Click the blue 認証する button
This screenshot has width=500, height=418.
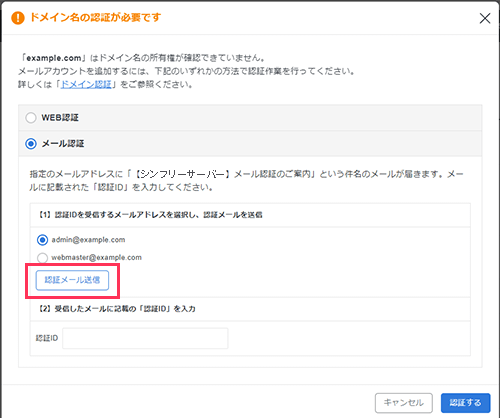[465, 403]
